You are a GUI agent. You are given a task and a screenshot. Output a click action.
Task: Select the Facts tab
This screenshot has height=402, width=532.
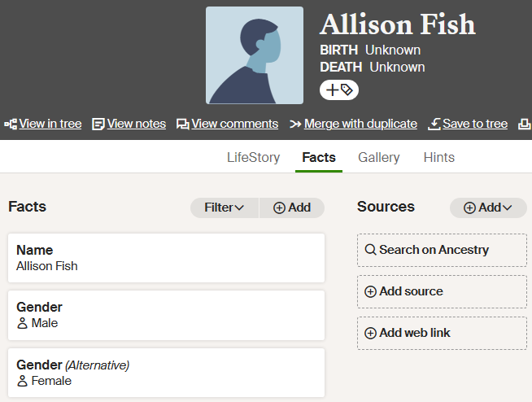(x=319, y=158)
